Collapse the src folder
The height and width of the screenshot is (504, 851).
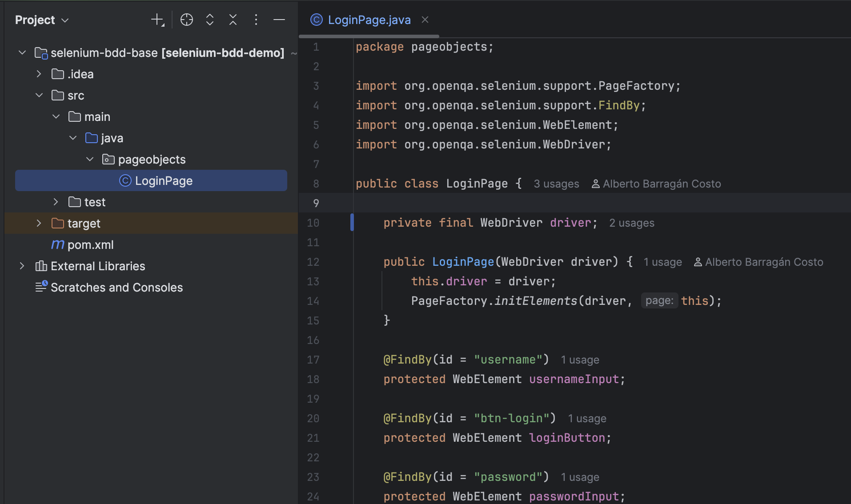tap(39, 95)
